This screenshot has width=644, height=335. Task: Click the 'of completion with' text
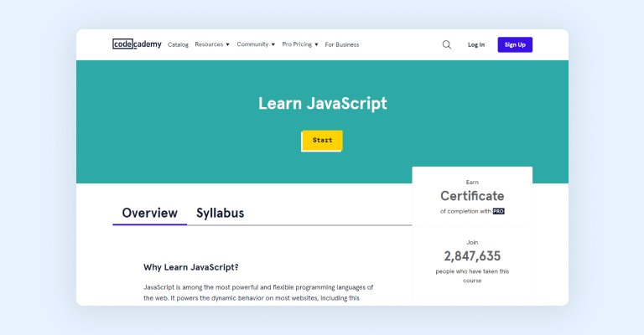pyautogui.click(x=465, y=211)
